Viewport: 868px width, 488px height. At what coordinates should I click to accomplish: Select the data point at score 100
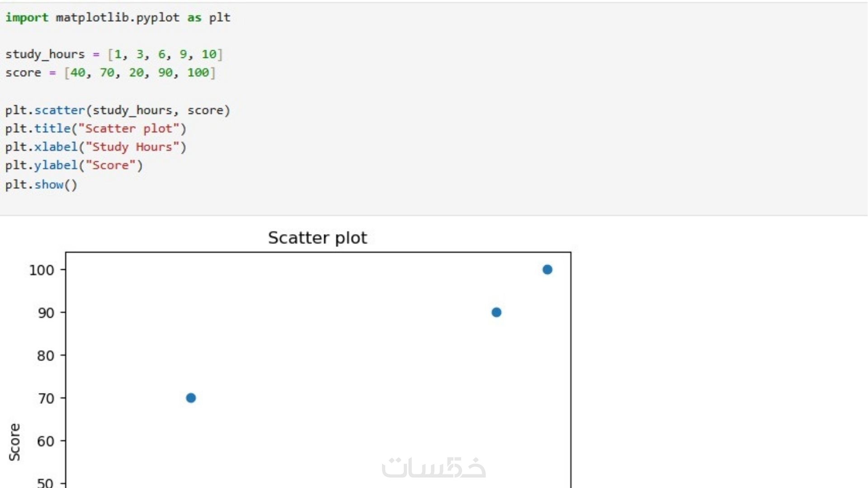[x=547, y=270]
